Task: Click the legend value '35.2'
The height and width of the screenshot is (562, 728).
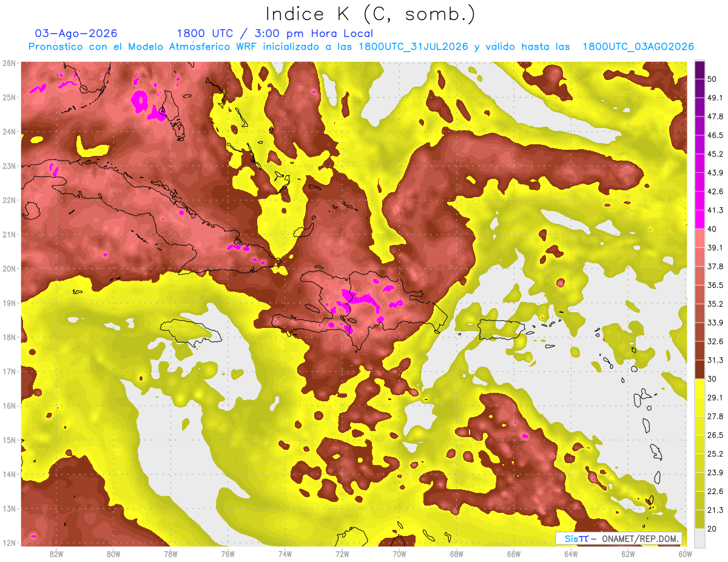Action: 716,304
